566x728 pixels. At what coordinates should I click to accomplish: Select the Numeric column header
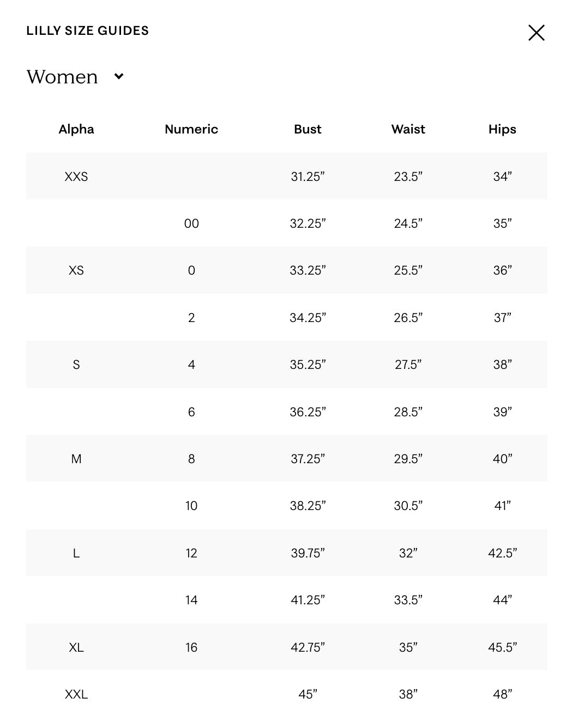[x=191, y=129]
